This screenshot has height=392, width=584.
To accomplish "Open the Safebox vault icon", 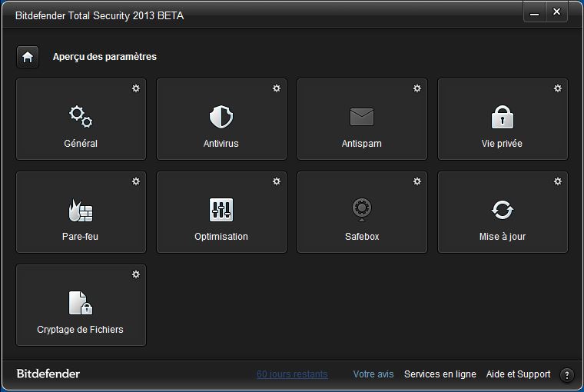I will (x=362, y=209).
